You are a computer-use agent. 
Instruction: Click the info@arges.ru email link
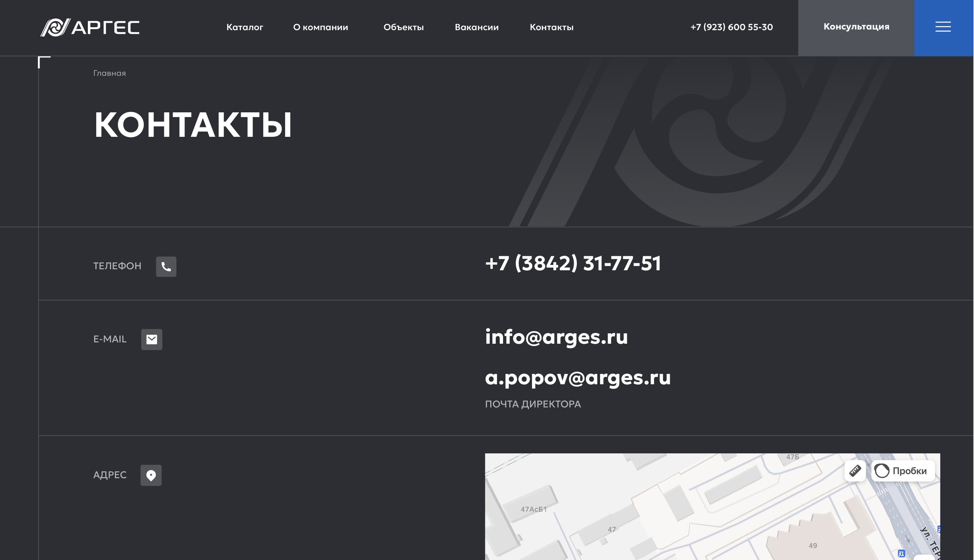coord(556,337)
